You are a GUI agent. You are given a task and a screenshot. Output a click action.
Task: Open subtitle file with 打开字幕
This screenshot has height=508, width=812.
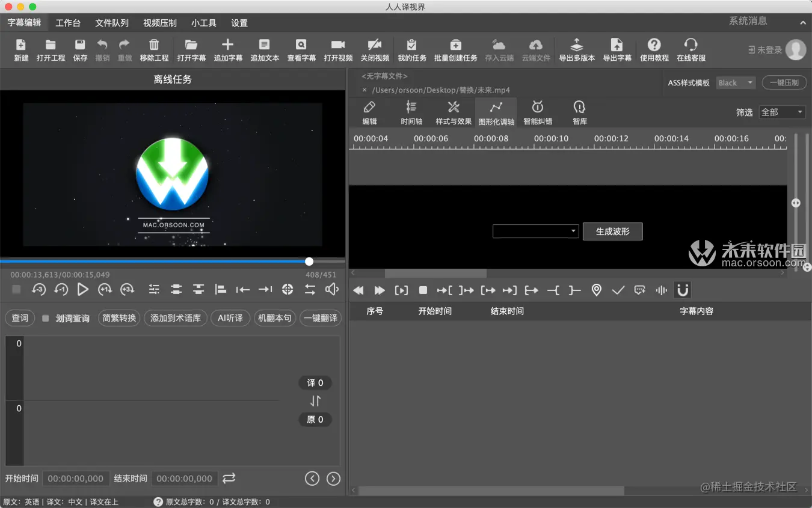point(191,50)
